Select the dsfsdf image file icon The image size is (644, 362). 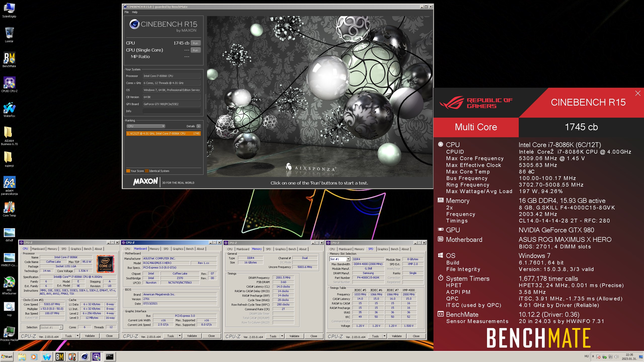coord(9,235)
